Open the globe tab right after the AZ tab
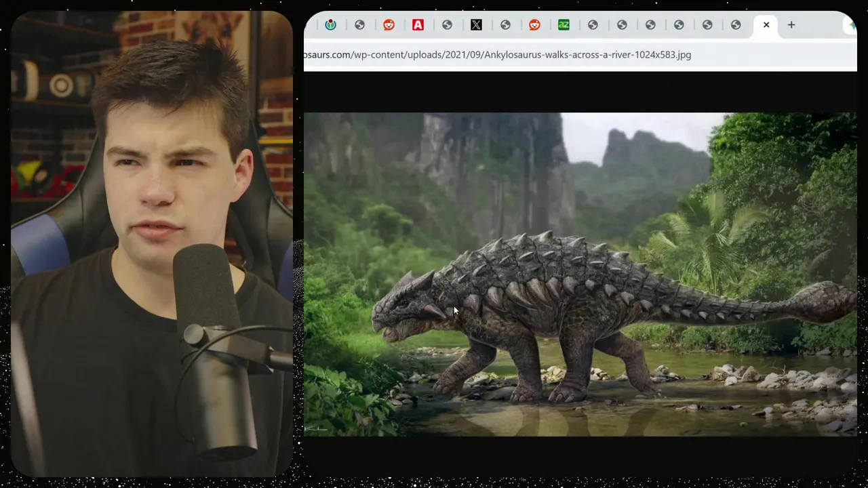Image resolution: width=868 pixels, height=488 pixels. 593,25
